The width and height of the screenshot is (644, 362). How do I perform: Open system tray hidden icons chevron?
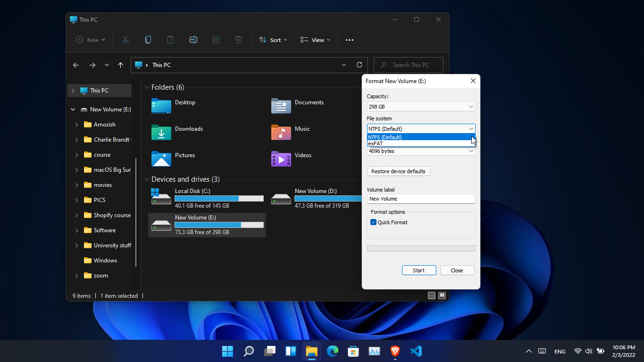coord(529,351)
